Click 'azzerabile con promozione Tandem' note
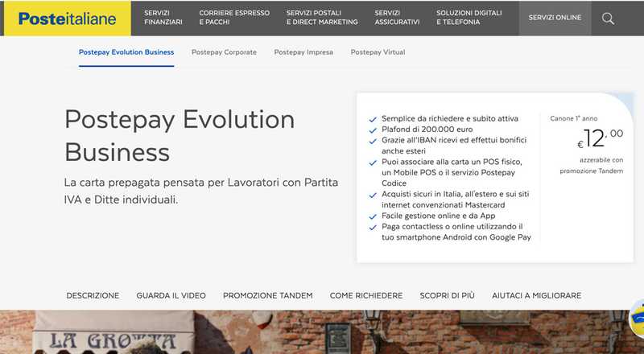644x354 pixels. pyautogui.click(x=592, y=166)
